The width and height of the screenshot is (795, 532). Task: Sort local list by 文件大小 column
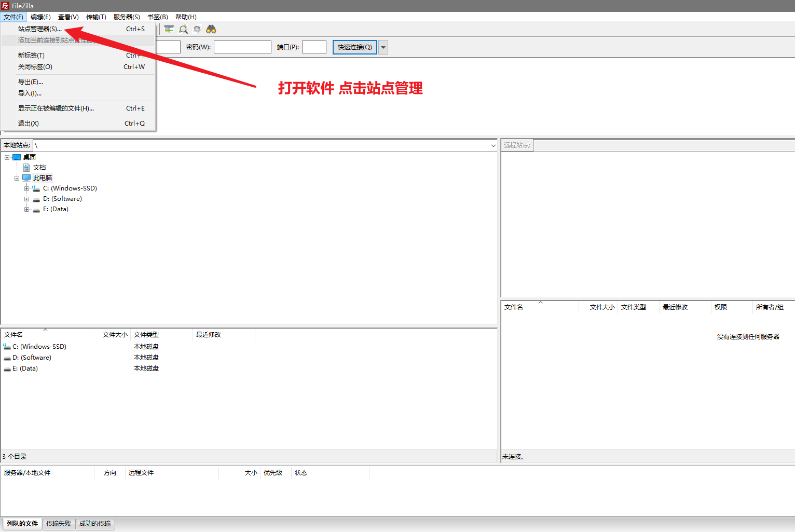click(109, 335)
